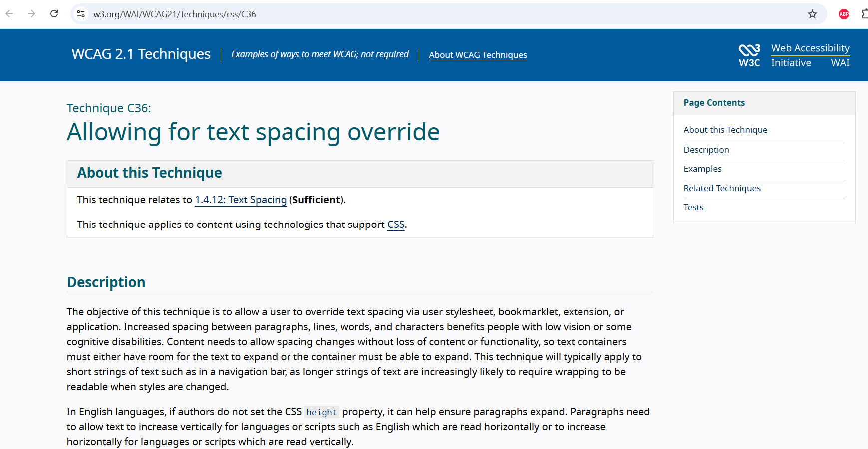Jump to Description in Page Contents

click(x=706, y=150)
